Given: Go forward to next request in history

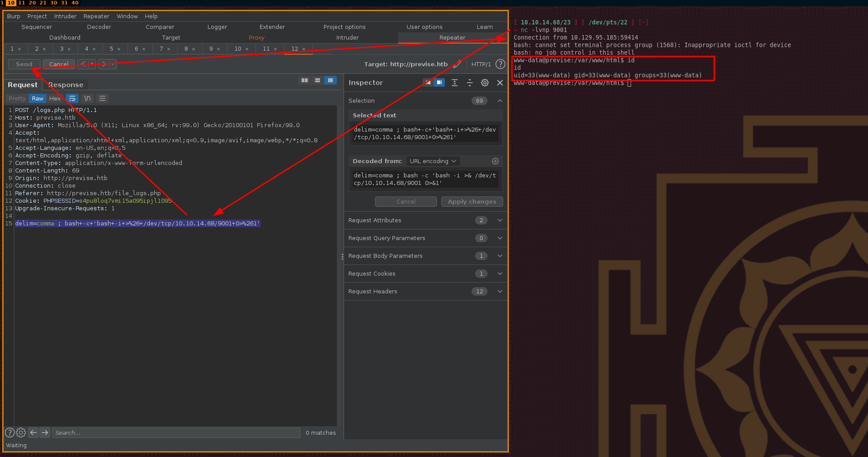Looking at the screenshot, I should 104,64.
